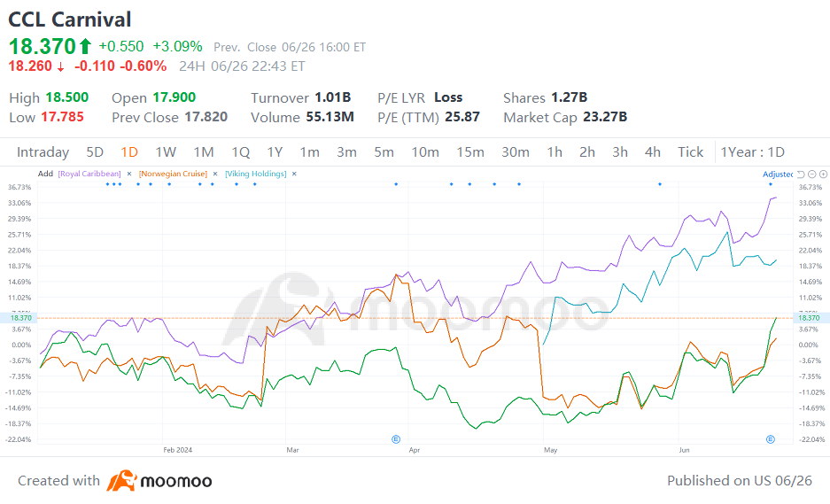Click the moomoo bull logo in footer
This screenshot has width=830, height=504.
pyautogui.click(x=121, y=481)
